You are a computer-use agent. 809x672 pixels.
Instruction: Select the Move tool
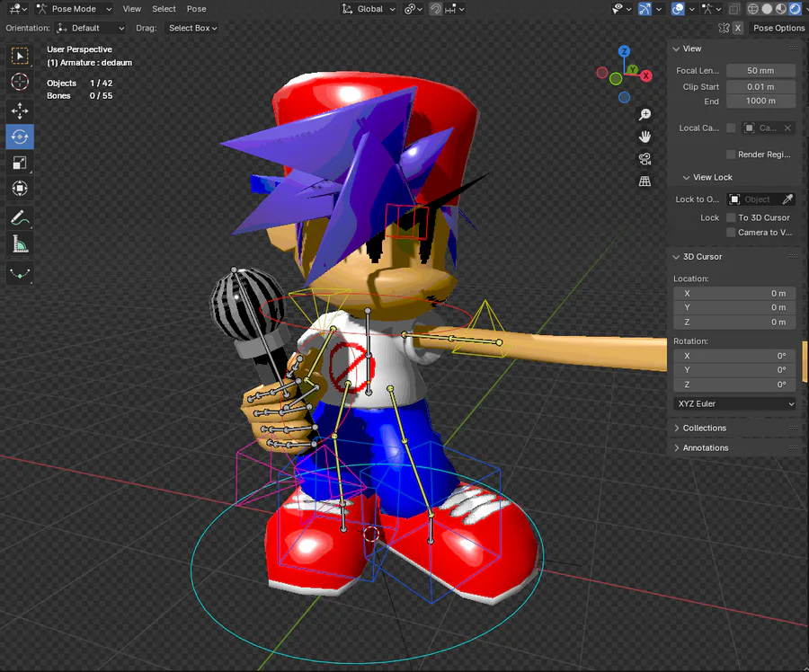(20, 111)
